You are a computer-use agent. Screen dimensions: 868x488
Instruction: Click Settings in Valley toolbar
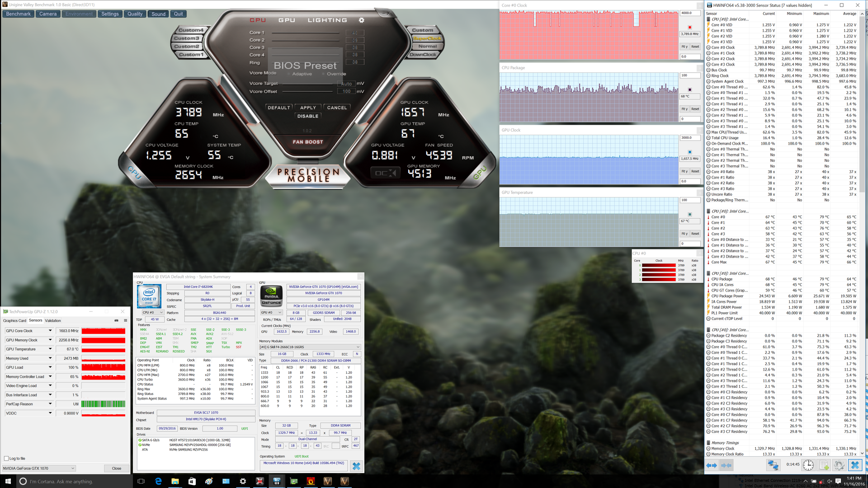(x=110, y=14)
